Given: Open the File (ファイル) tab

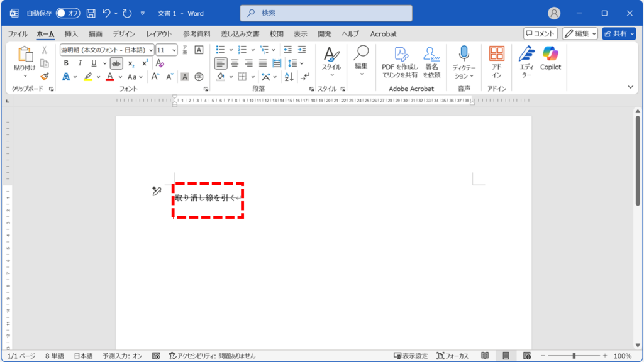Looking at the screenshot, I should pos(18,34).
